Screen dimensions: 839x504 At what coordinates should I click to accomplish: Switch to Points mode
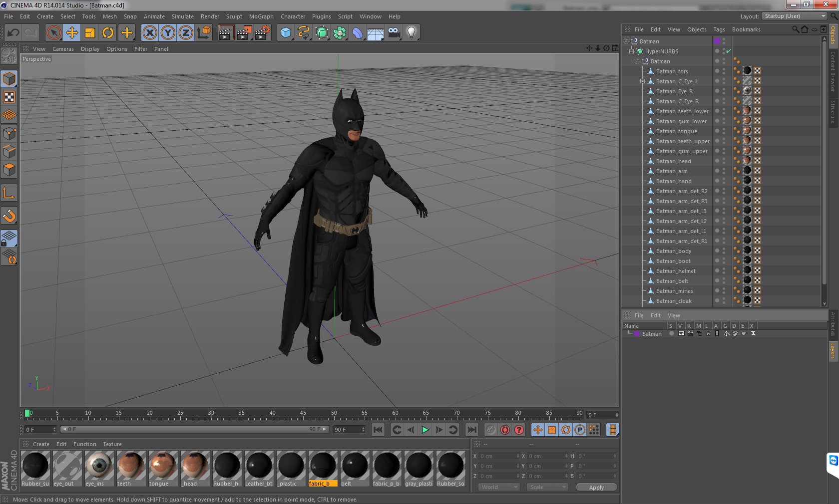coord(9,133)
